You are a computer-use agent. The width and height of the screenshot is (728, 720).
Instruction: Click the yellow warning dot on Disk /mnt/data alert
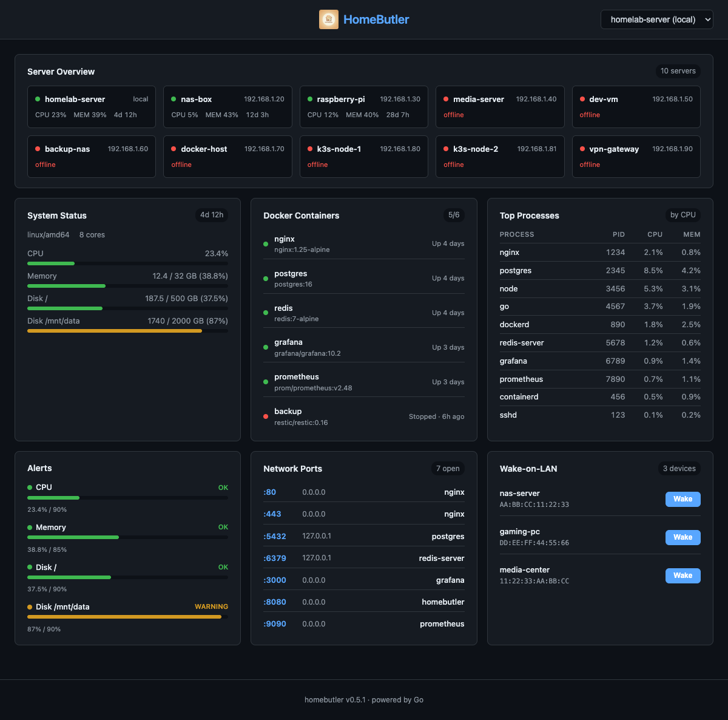30,606
